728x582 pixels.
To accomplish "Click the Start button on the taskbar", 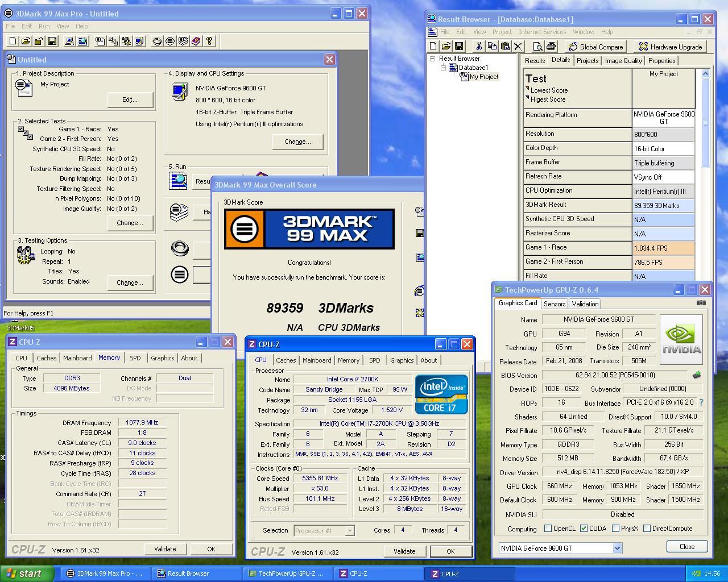I will 27,573.
